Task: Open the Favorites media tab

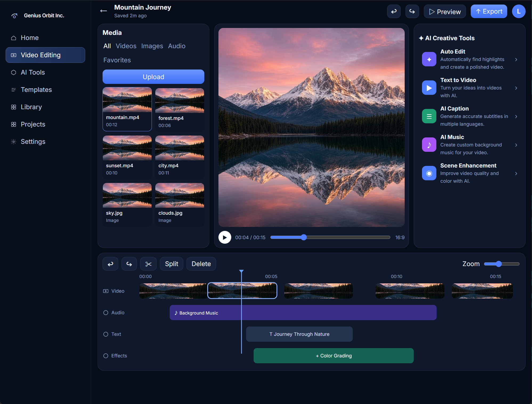Action: tap(117, 60)
